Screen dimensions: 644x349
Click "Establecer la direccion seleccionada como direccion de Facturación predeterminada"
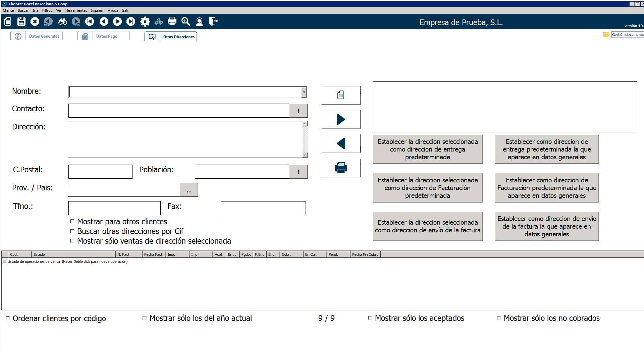pos(427,188)
